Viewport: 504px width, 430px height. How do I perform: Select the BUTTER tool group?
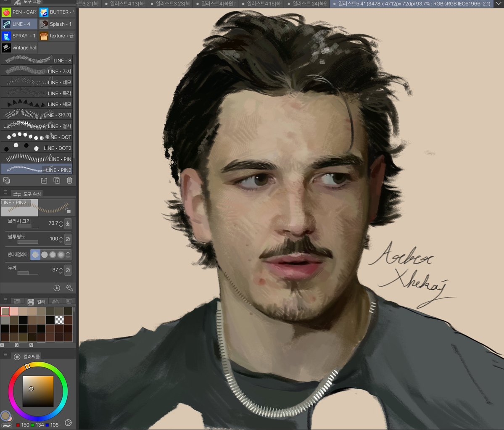pos(57,12)
